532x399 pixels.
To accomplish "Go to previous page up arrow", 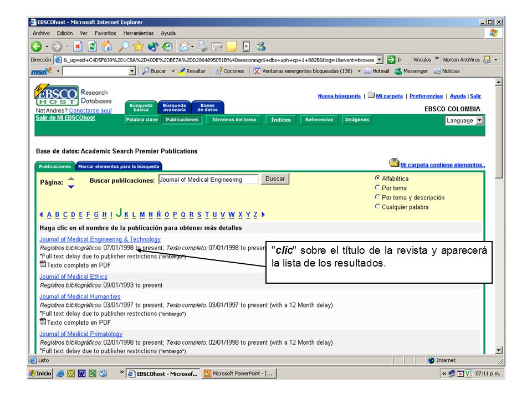I will click(x=71, y=178).
